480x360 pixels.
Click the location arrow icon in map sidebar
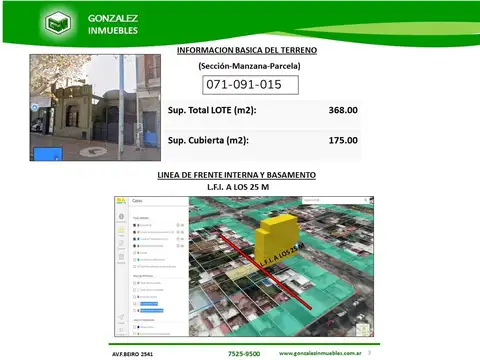click(x=121, y=317)
